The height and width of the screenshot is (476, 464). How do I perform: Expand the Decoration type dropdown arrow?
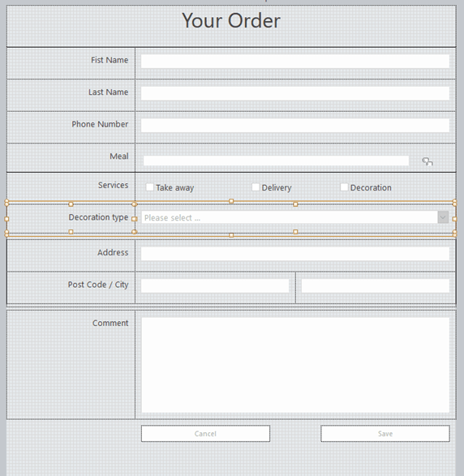(443, 217)
